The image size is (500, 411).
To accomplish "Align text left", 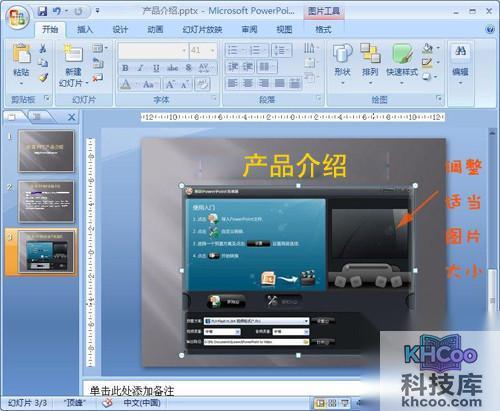I will point(233,83).
